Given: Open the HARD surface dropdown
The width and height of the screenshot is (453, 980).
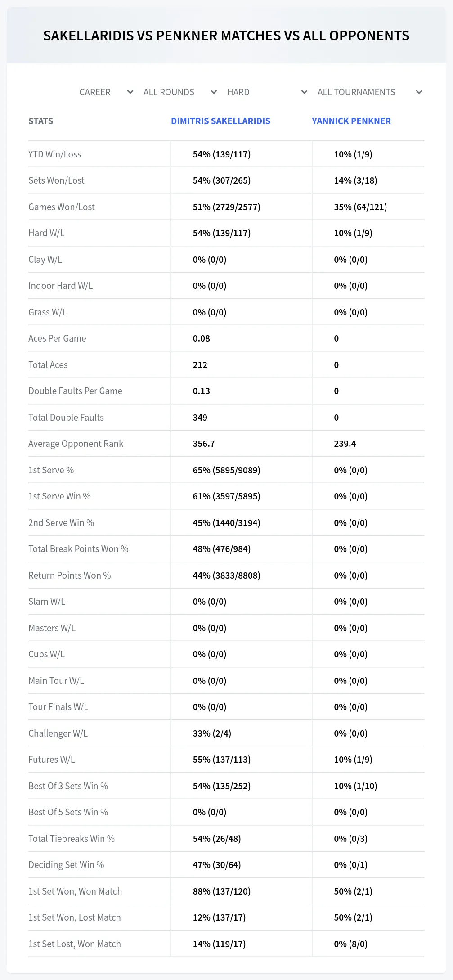Looking at the screenshot, I should click(x=267, y=92).
